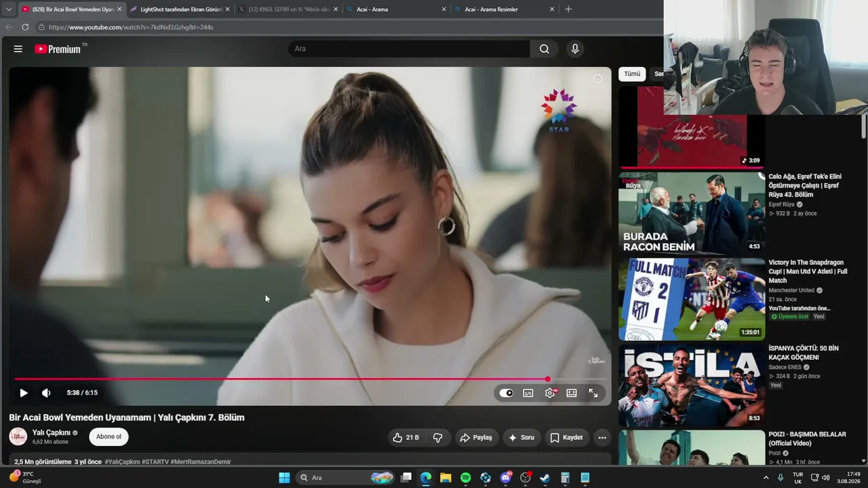Viewport: 868px width, 488px height.
Task: Open the player settings gear
Action: pyautogui.click(x=550, y=393)
